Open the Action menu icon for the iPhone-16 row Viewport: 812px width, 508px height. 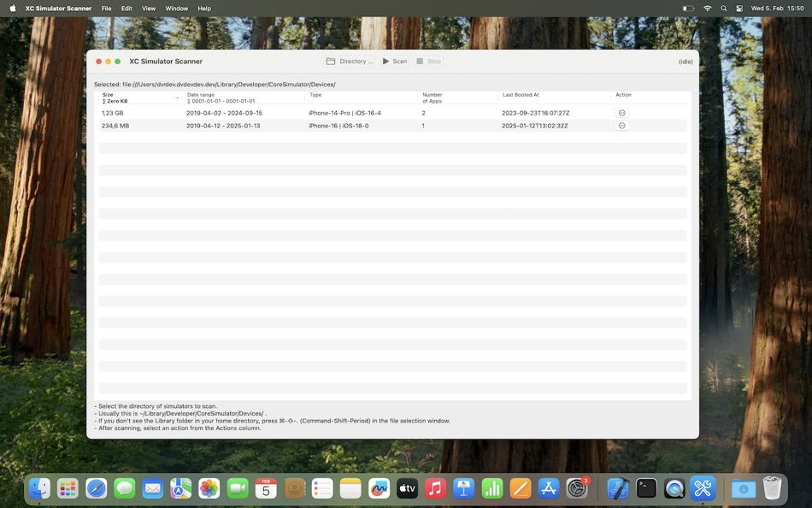[x=622, y=125]
